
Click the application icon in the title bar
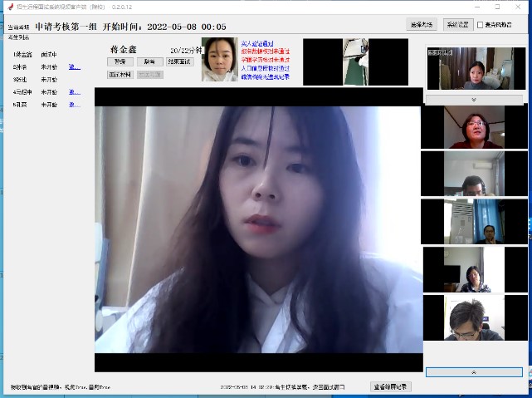pyautogui.click(x=8, y=7)
